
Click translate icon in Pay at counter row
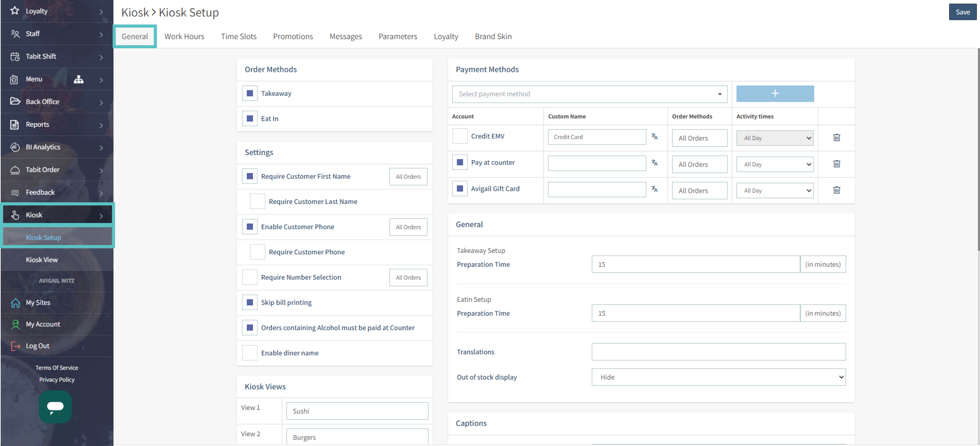coord(654,162)
